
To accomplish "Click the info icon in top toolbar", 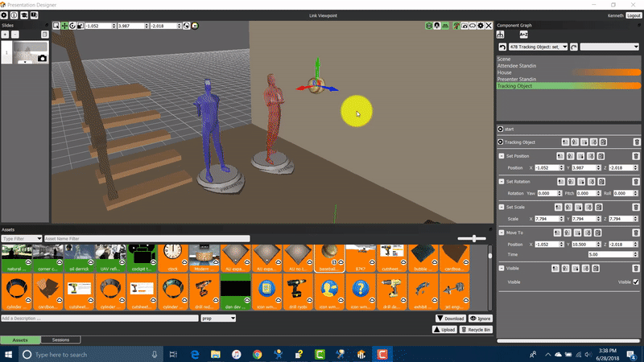I will click(14, 15).
